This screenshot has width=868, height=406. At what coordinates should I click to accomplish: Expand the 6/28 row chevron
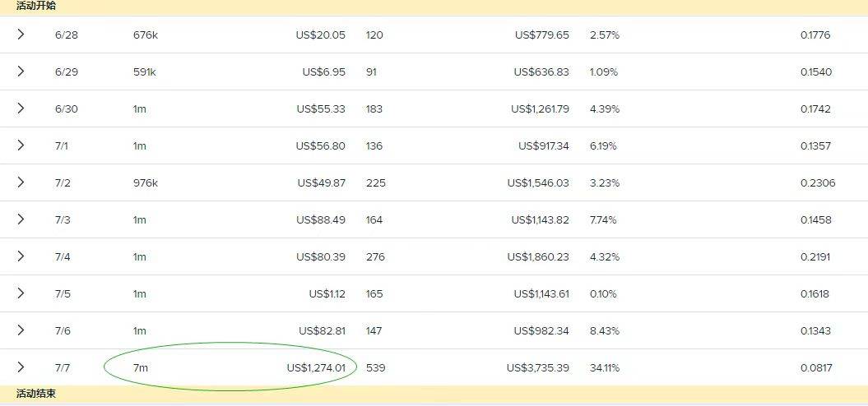tap(21, 35)
